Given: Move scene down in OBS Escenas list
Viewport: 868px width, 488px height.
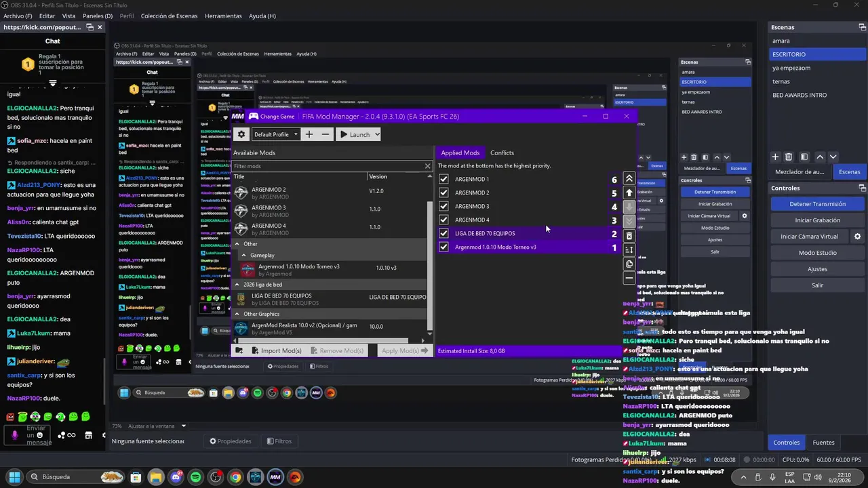Looking at the screenshot, I should click(833, 157).
